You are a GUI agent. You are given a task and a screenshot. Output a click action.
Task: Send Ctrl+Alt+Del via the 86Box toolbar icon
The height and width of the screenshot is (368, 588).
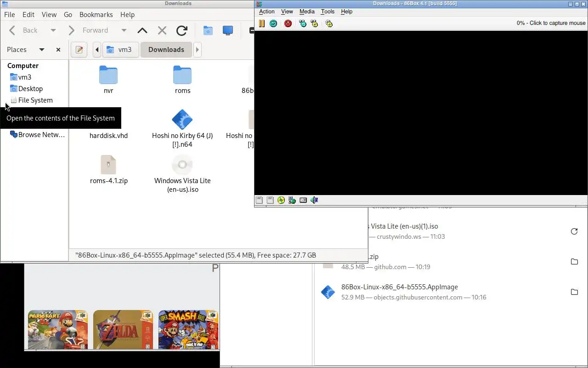click(x=303, y=23)
